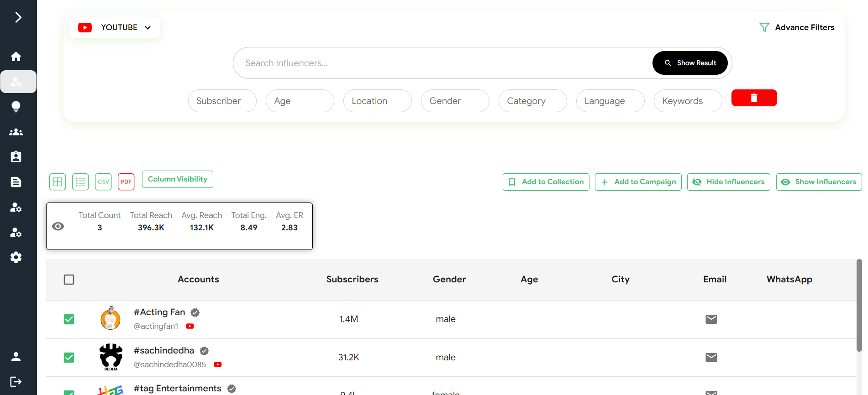Open settings gear in sidebar

16,257
